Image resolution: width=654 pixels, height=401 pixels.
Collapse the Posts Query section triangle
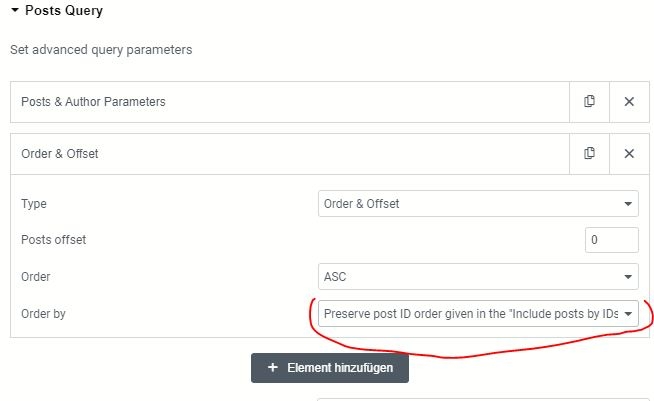click(x=15, y=10)
